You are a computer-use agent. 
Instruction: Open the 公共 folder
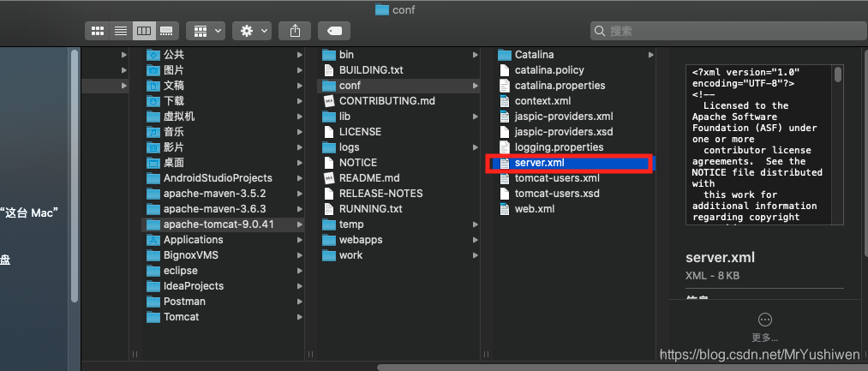(x=223, y=55)
